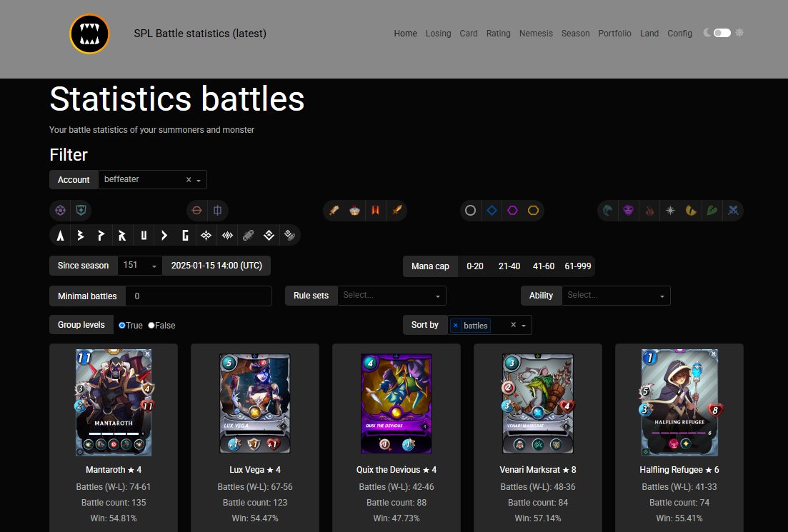The image size is (788, 532).
Task: Select the Gladius edition 'G' rune icon
Action: (x=186, y=235)
